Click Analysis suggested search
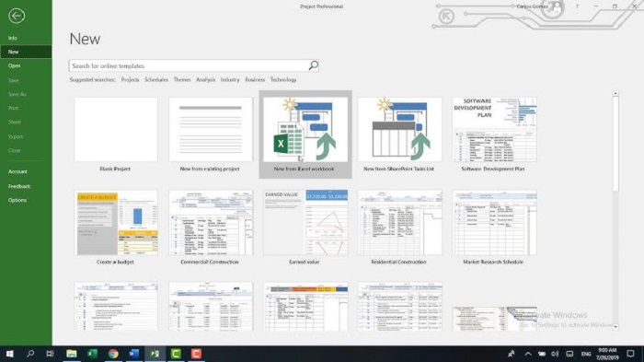 point(206,80)
